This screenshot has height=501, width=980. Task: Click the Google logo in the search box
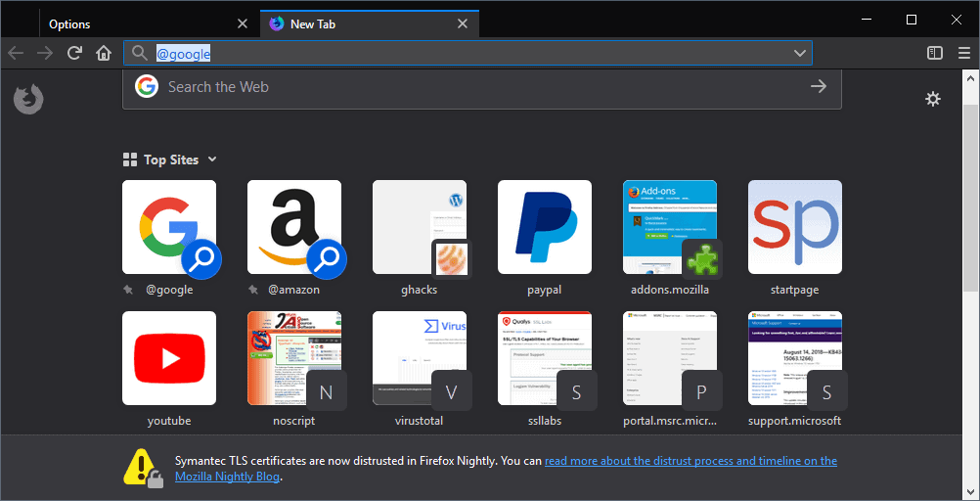[x=146, y=86]
